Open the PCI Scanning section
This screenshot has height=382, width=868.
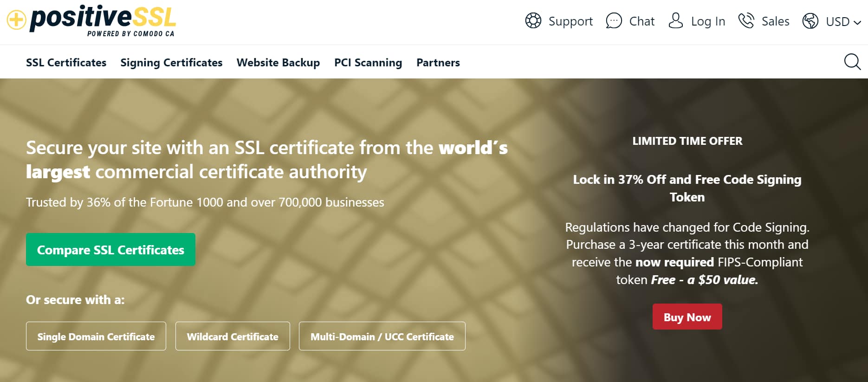pyautogui.click(x=368, y=62)
